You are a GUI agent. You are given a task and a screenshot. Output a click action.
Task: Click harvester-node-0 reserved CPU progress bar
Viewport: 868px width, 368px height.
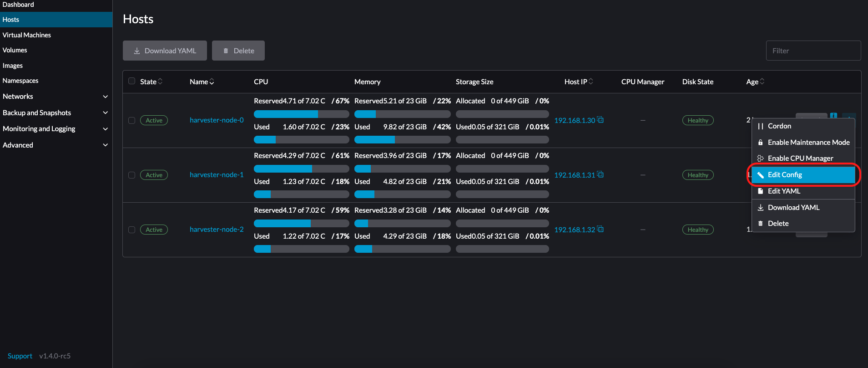[x=301, y=114]
